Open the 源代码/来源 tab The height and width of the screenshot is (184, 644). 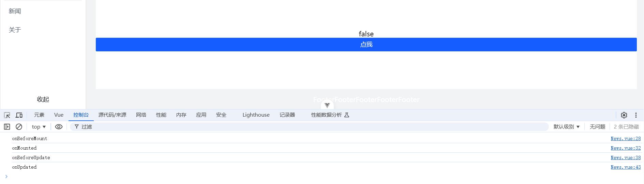(x=113, y=115)
